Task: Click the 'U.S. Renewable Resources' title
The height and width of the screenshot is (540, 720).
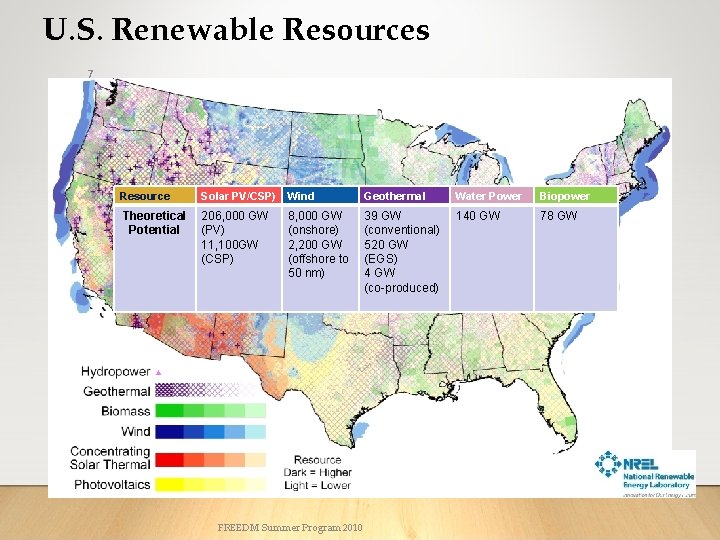Action: pyautogui.click(x=236, y=29)
